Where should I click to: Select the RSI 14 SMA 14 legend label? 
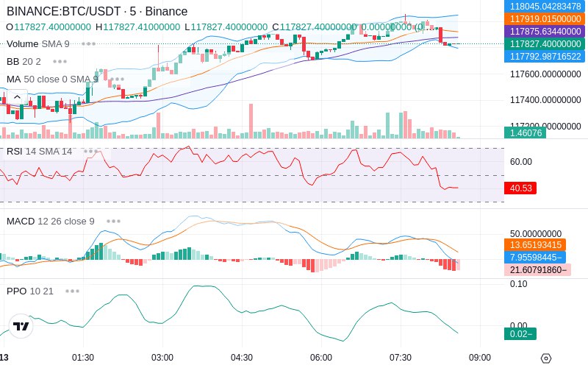tap(40, 152)
